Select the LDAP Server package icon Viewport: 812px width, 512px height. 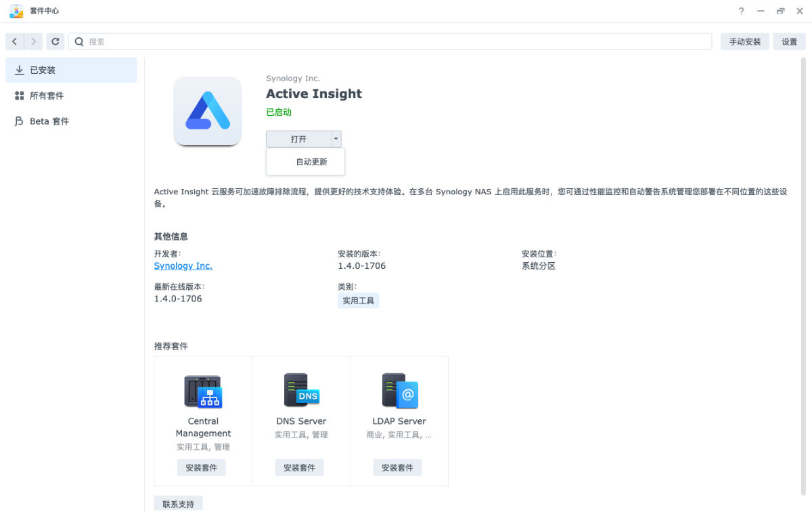click(x=399, y=391)
